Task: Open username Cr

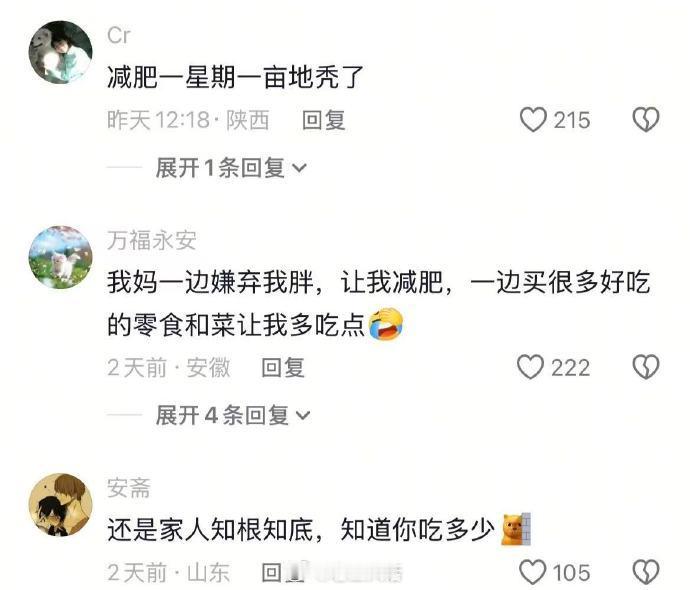Action: (118, 35)
